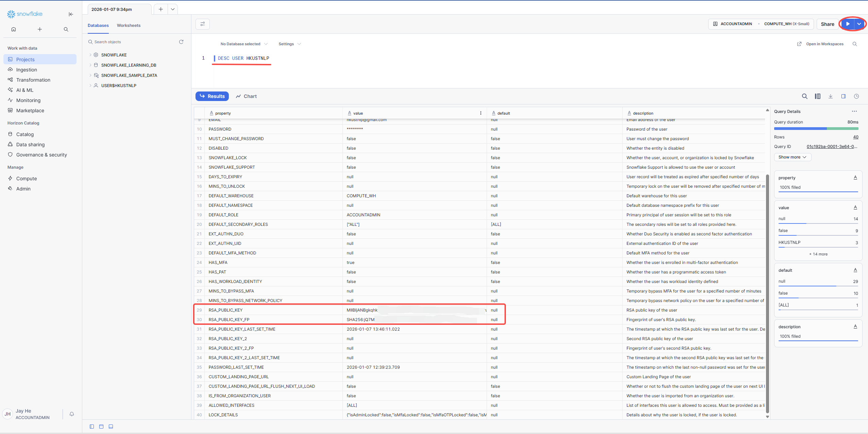
Task: Open Projects in the sidebar
Action: pos(40,59)
